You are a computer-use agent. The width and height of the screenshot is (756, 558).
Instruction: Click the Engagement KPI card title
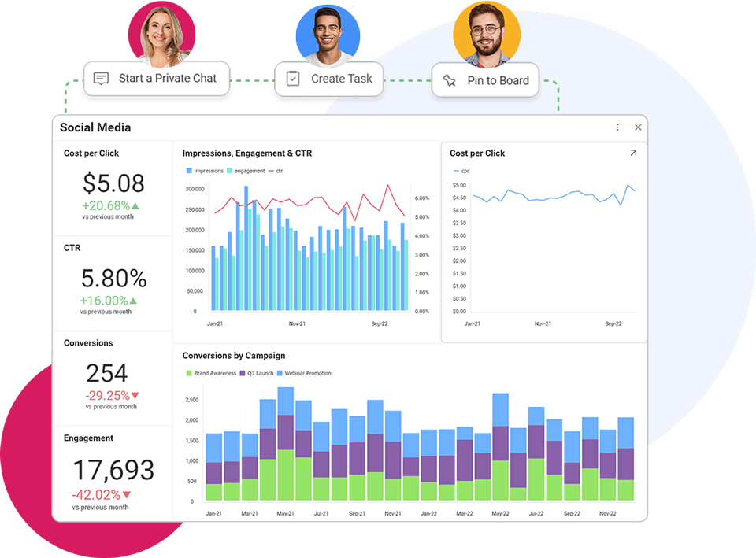(89, 438)
